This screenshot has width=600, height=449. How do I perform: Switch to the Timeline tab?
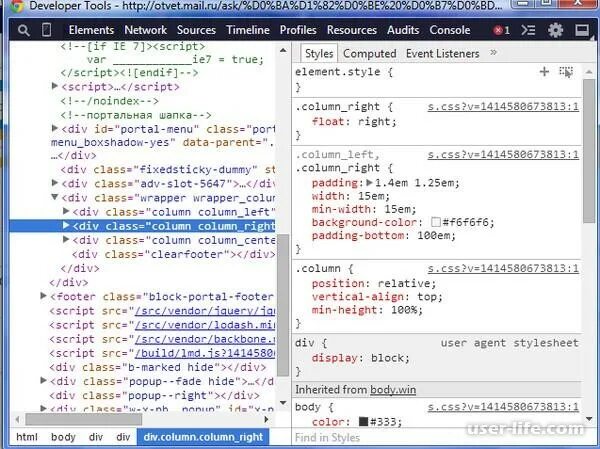248,30
